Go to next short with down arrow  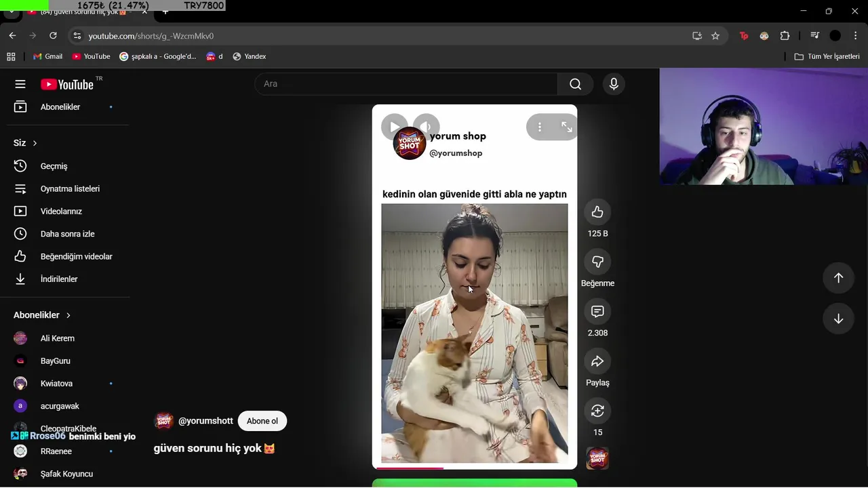click(838, 319)
